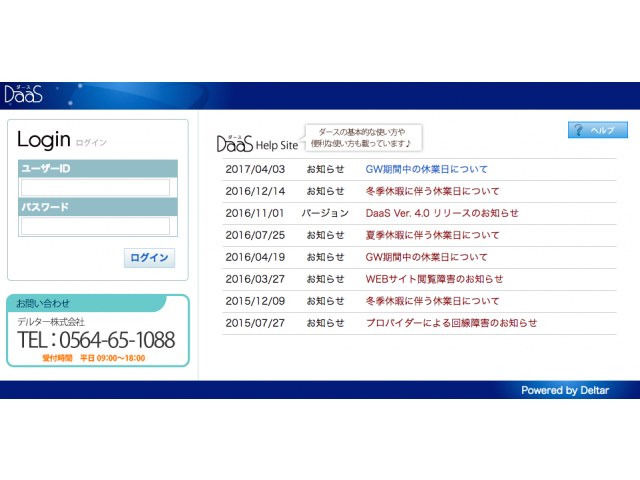The image size is (640, 480).
Task: Click the お問い合わせ panel header
Action: (97, 303)
